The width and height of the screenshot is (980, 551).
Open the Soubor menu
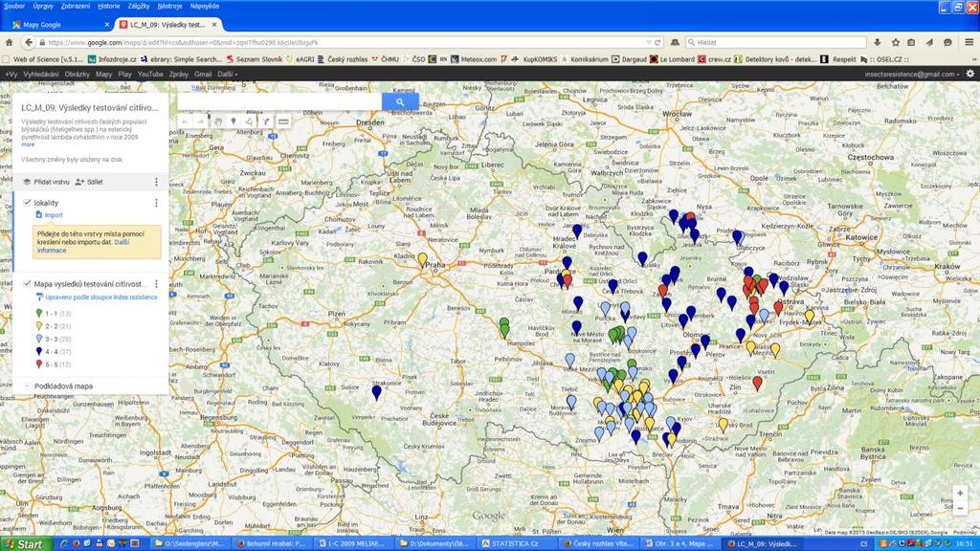pyautogui.click(x=14, y=6)
